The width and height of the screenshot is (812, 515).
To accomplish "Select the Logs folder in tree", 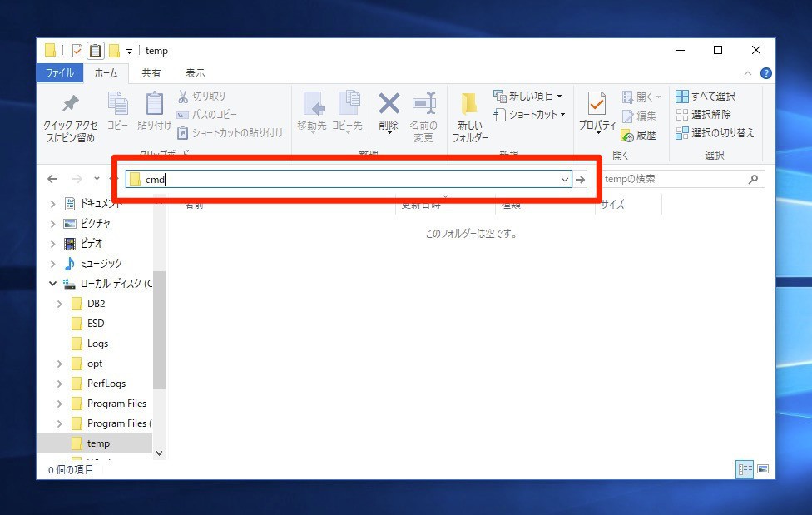I will coord(97,344).
